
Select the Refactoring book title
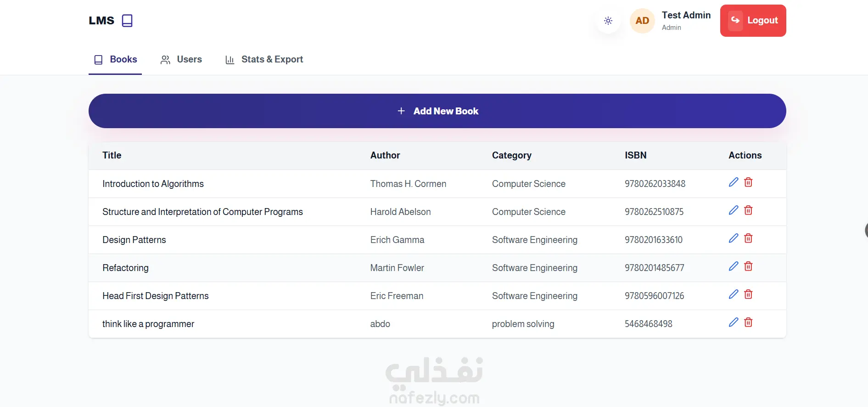(125, 268)
